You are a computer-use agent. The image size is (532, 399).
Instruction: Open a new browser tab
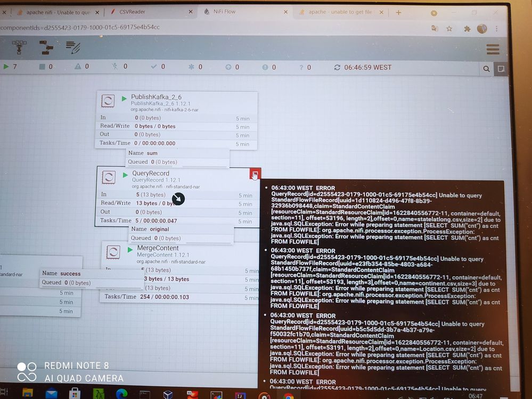[398, 13]
